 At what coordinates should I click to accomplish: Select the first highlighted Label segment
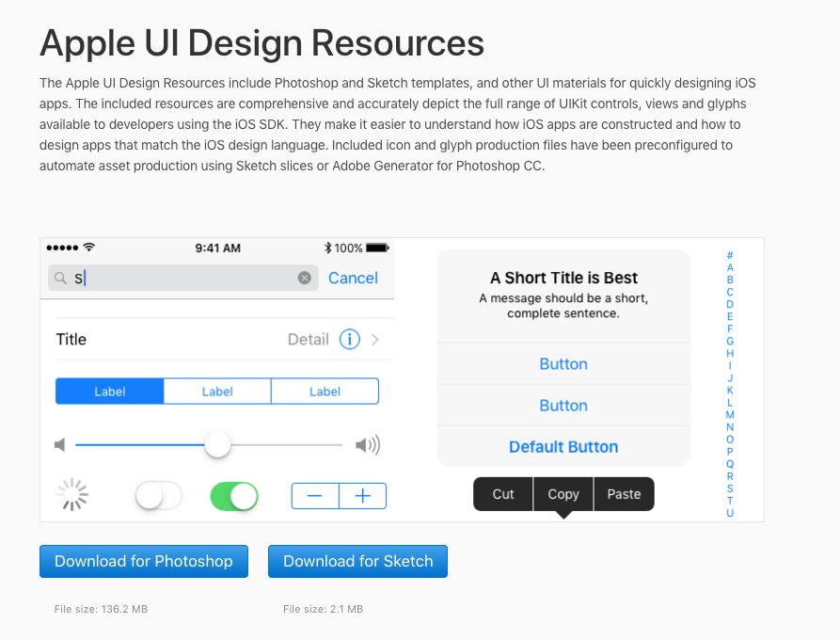pos(110,392)
